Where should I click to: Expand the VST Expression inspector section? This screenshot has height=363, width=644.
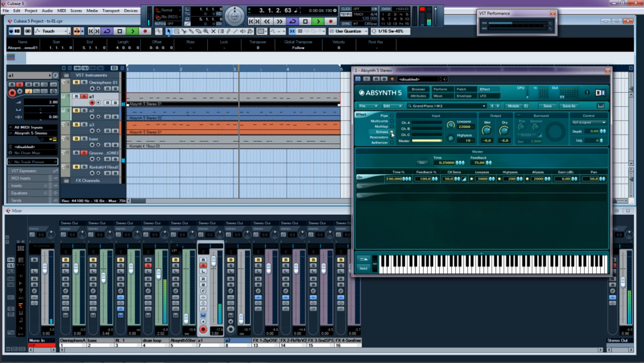coord(33,171)
